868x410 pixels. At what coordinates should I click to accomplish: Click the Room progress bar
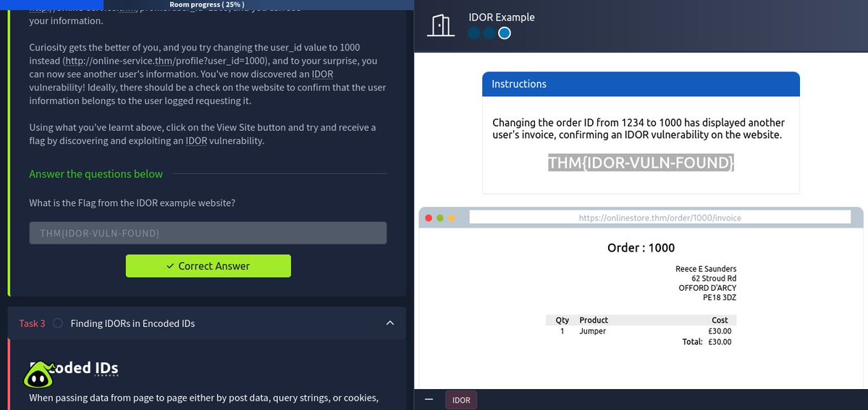pyautogui.click(x=207, y=4)
